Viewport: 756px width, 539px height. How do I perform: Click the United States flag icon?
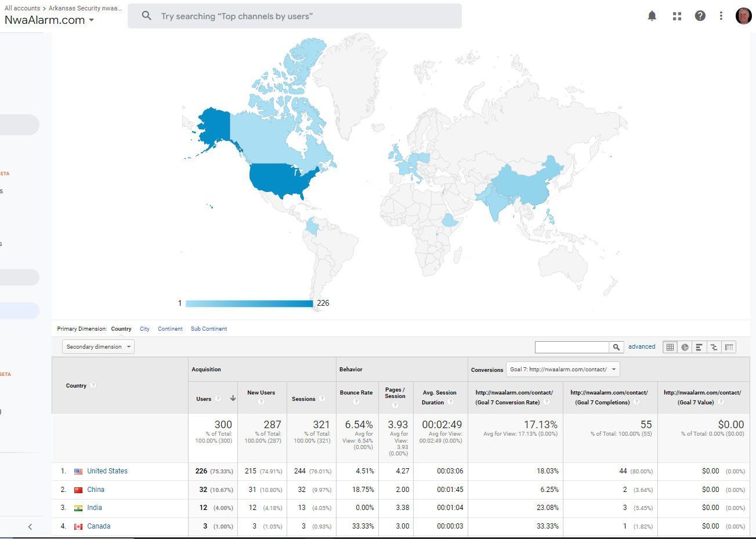click(x=78, y=472)
